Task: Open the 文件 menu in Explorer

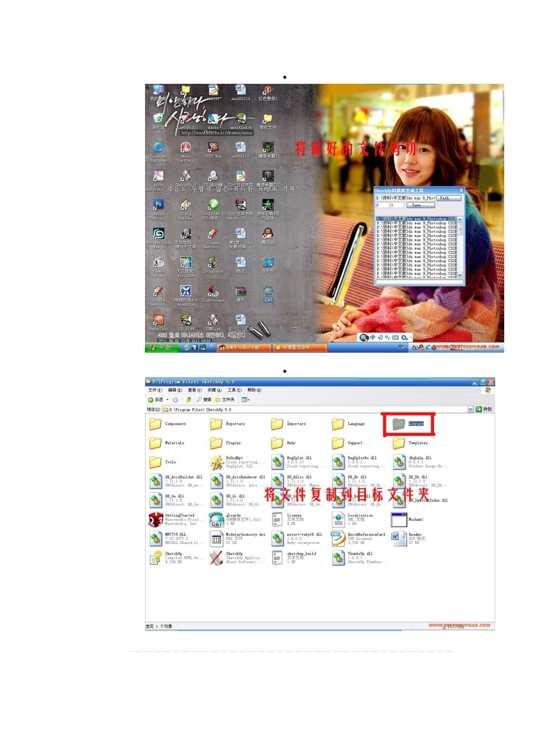Action: tap(155, 390)
